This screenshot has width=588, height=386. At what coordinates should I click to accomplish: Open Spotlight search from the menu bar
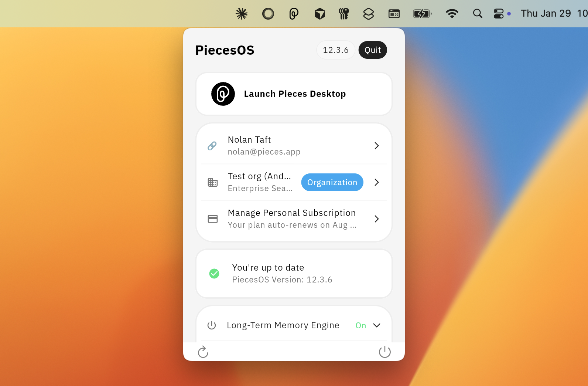pyautogui.click(x=478, y=14)
